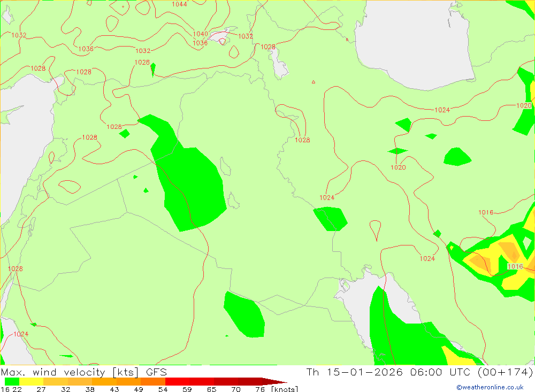Click the legend value '32'
Viewport: 535px width, 392px height.
tap(65, 389)
